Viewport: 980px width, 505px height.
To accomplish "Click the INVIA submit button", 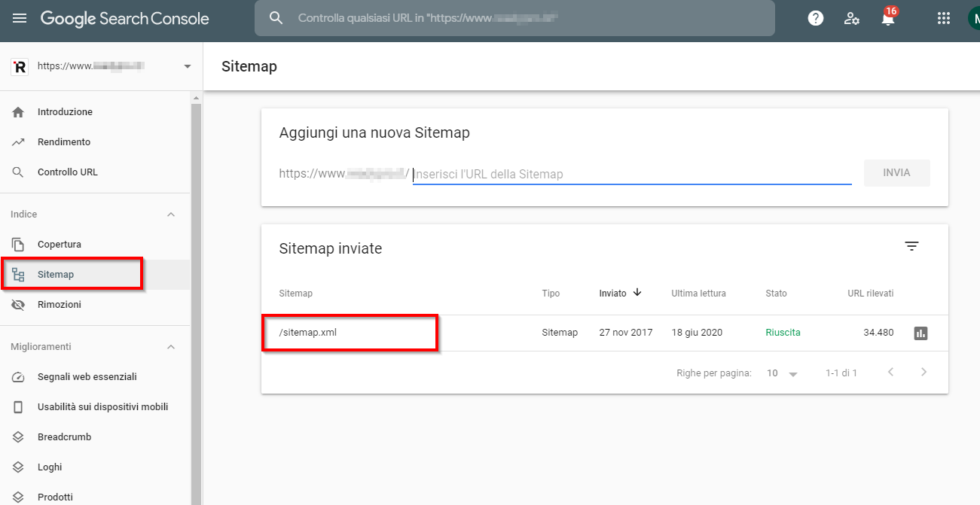I will coord(896,173).
